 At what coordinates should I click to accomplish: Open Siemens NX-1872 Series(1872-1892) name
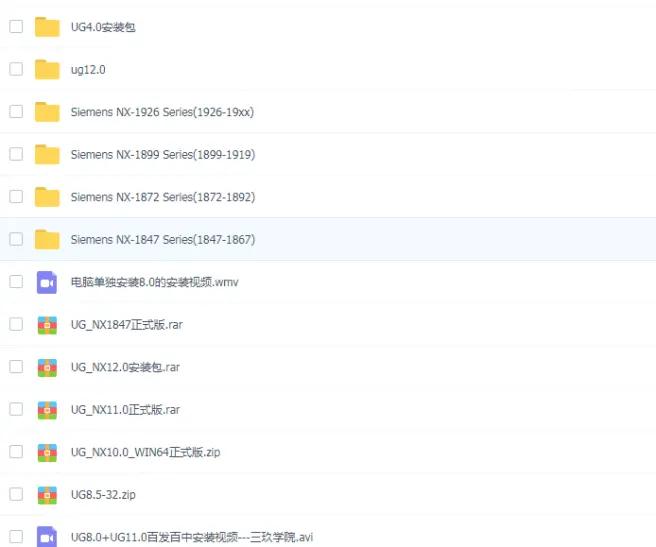(x=163, y=197)
